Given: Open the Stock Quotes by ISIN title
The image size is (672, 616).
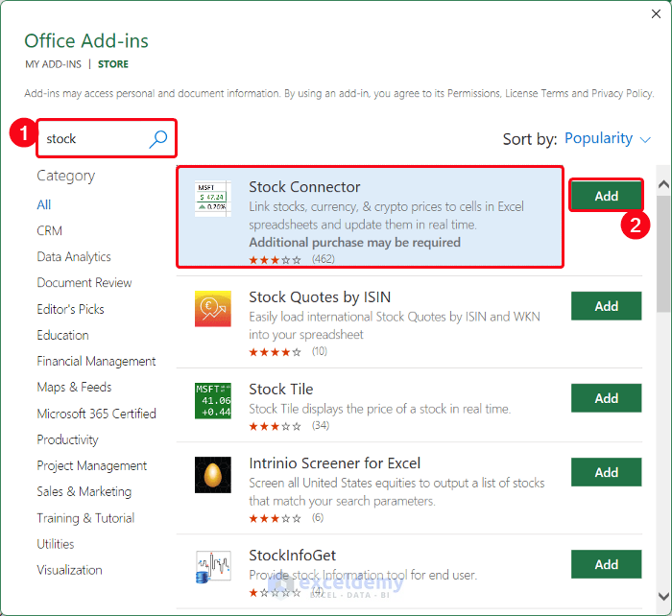Looking at the screenshot, I should click(320, 297).
